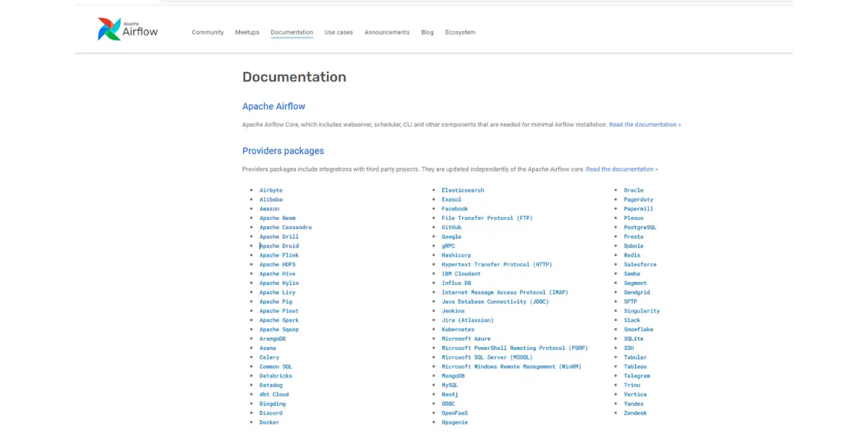Screen dimensions: 868x434
Task: Click the Apache Airflow heading link
Action: [x=274, y=106]
